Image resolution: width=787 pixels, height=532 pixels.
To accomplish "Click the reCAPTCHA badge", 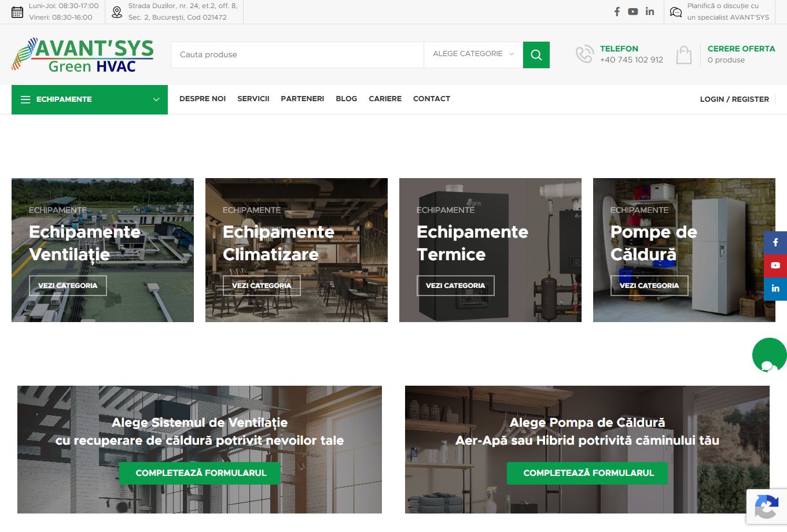I will [x=767, y=507].
